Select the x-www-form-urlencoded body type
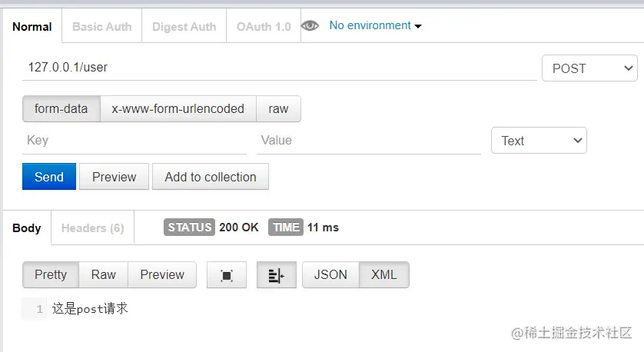The width and height of the screenshot is (644, 352). (178, 109)
